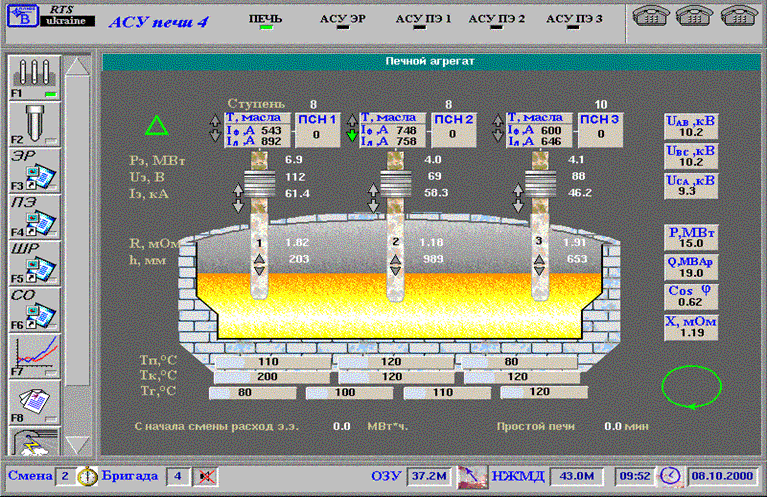Click the ПСН 3 button
Screen dimensions: 767x497
[x=602, y=126]
